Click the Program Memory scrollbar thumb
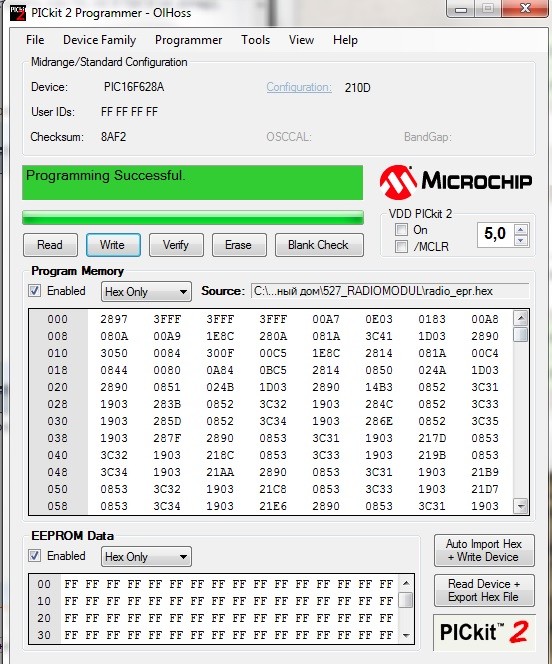The width and height of the screenshot is (552, 664). pyautogui.click(x=521, y=334)
